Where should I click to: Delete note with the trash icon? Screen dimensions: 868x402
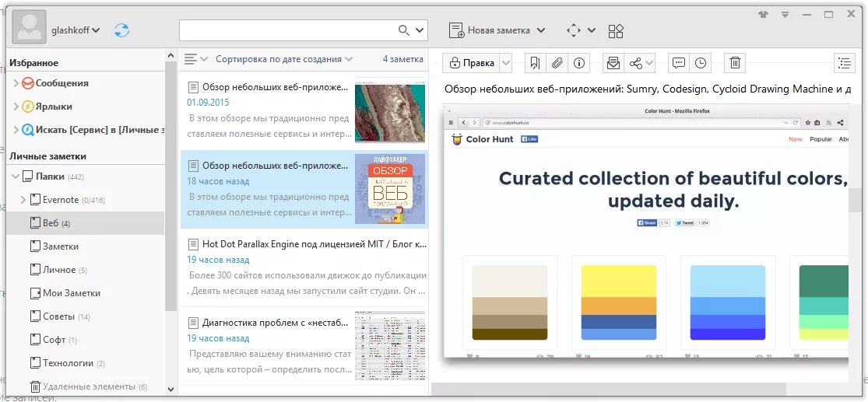[x=735, y=63]
